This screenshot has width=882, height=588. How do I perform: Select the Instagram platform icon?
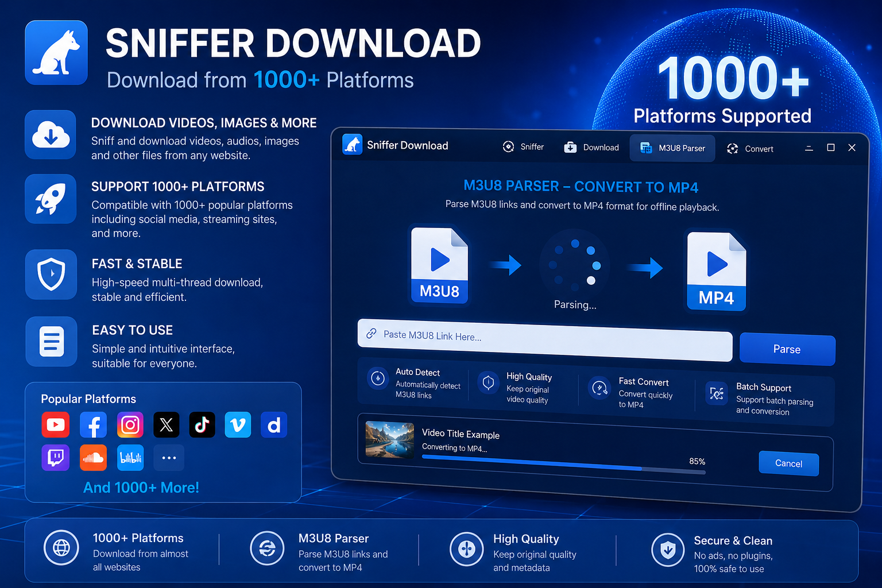pos(130,425)
